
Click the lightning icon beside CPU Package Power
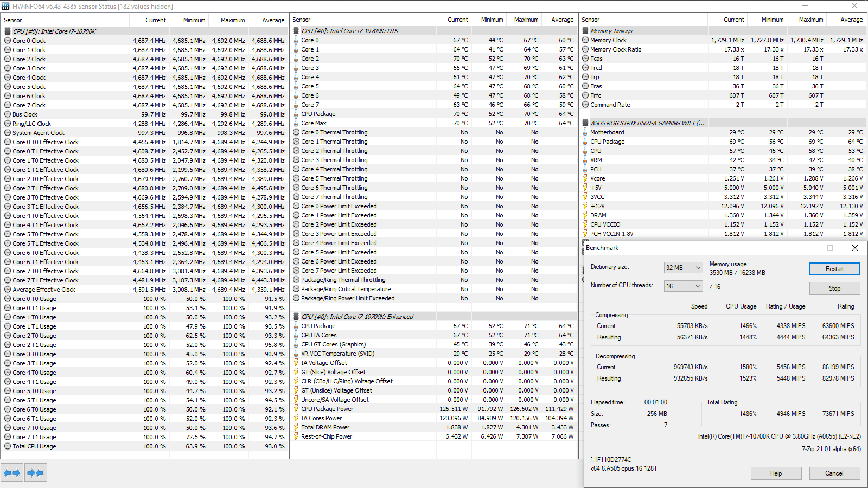[x=296, y=409]
